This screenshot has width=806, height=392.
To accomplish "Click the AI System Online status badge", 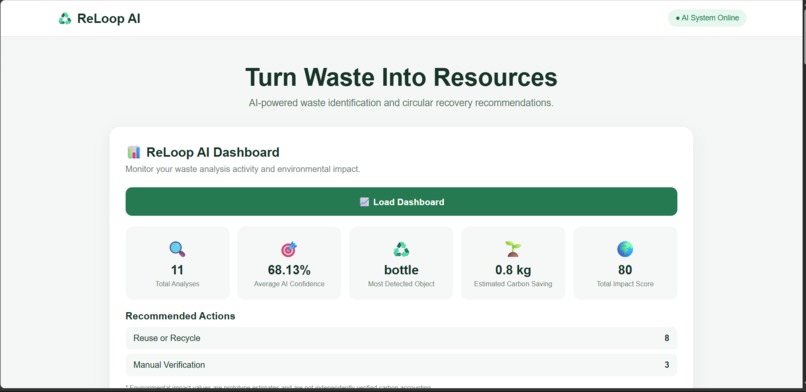I will pyautogui.click(x=707, y=18).
